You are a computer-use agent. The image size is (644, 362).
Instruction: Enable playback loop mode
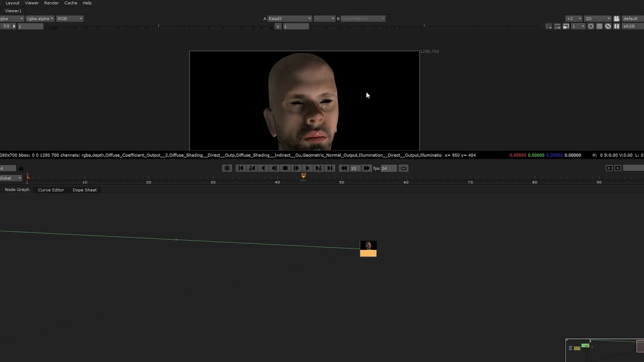coord(403,168)
